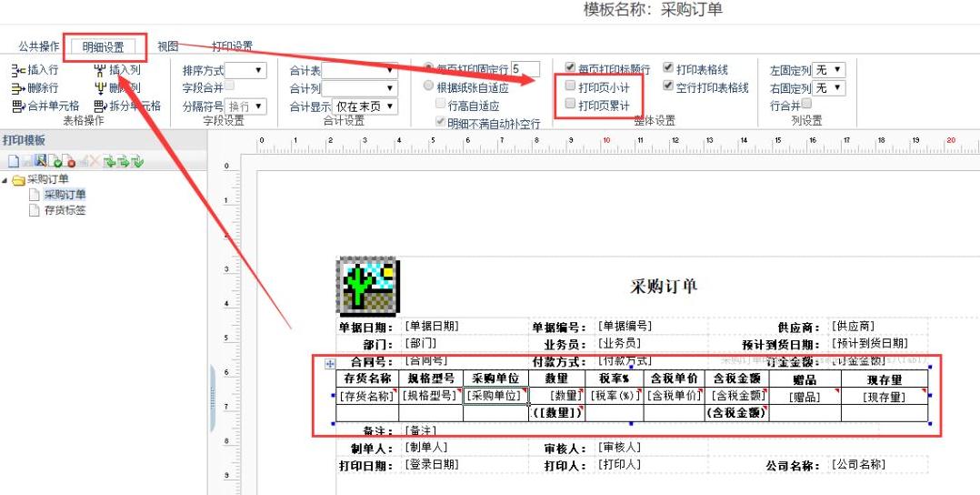This screenshot has height=495, width=980.
Task: Open the 合计显示 dropdown showing 仅在末页
Action: click(365, 106)
